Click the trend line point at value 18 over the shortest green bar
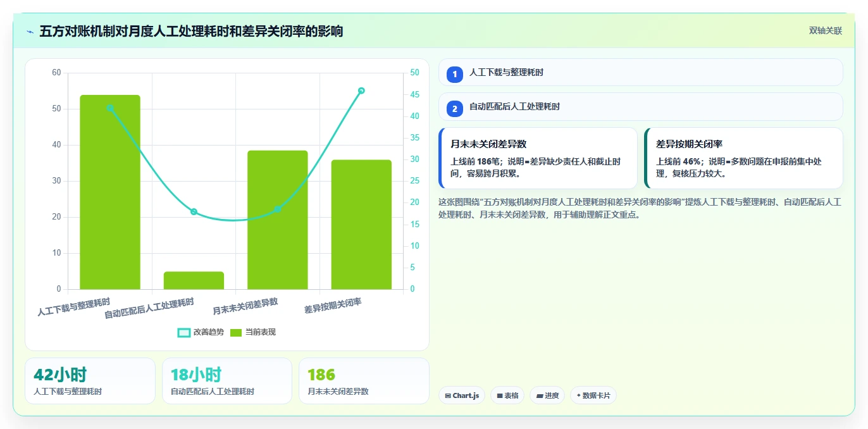This screenshot has height=429, width=868. pyautogui.click(x=194, y=212)
